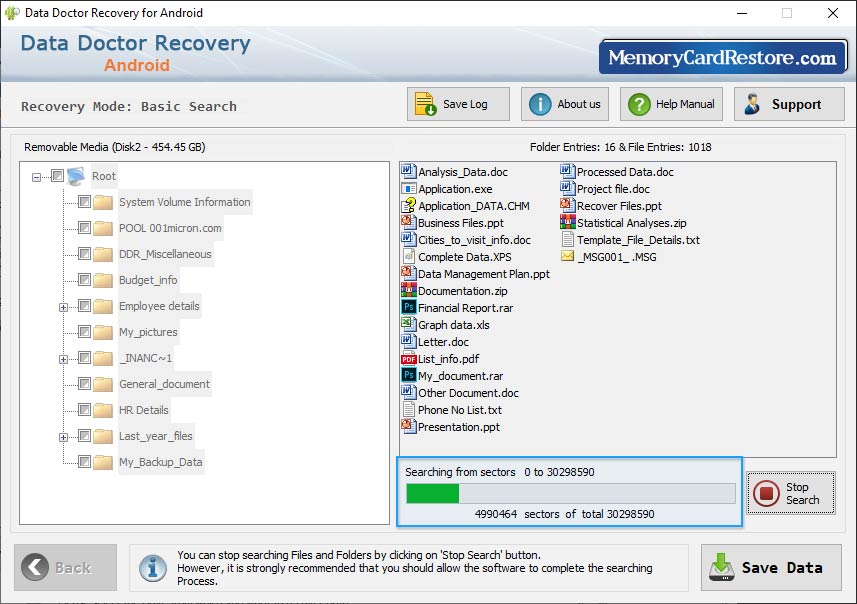Check the POOL 001micron.com checkbox
This screenshot has height=604, width=857.
pyautogui.click(x=84, y=227)
